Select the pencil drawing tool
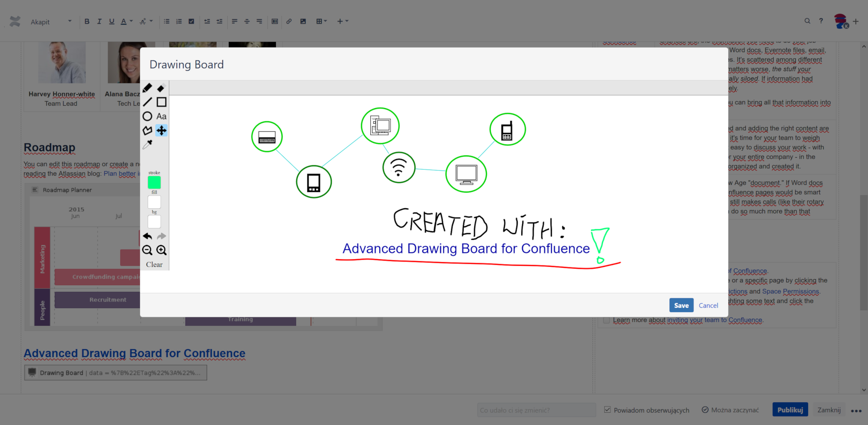Viewport: 868px width, 425px height. point(147,88)
